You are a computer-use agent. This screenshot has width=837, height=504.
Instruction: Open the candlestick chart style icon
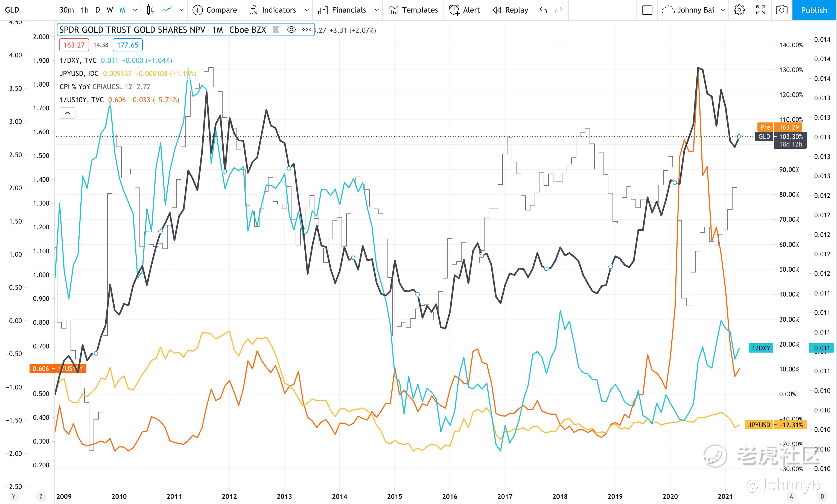(x=150, y=10)
